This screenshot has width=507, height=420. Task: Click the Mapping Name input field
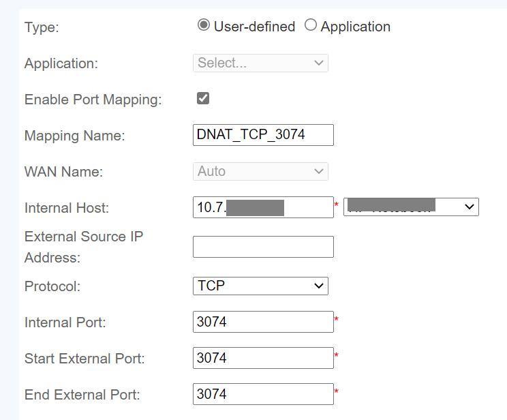263,135
